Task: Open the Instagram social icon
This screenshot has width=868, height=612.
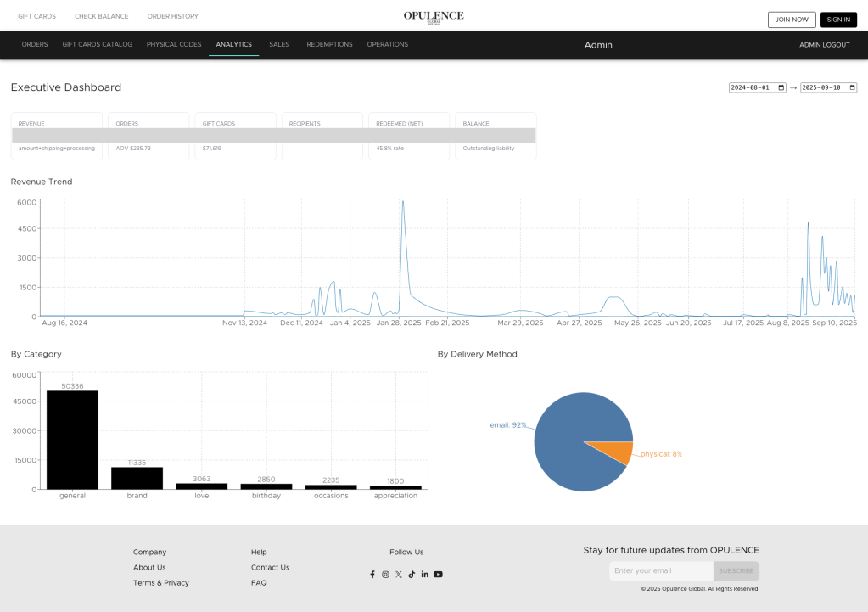Action: (385, 575)
